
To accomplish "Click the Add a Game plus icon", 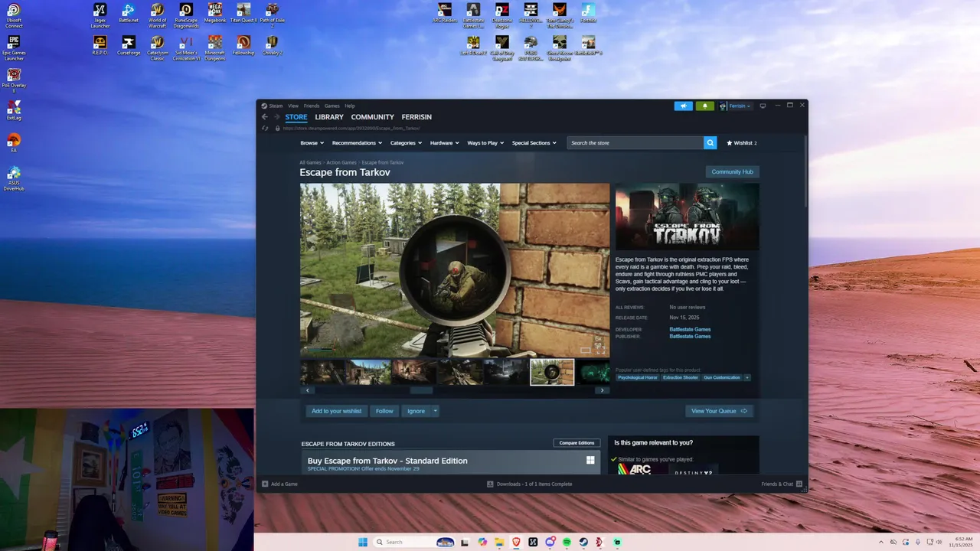I will [266, 484].
